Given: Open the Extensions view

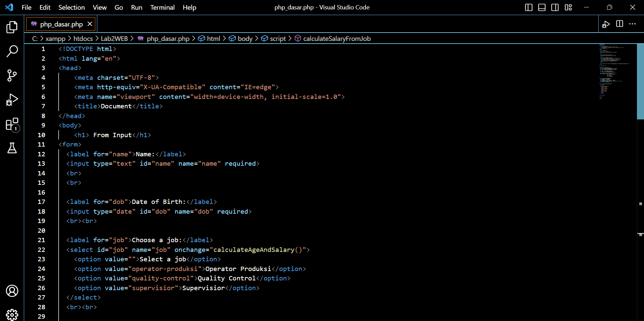Looking at the screenshot, I should click(12, 124).
